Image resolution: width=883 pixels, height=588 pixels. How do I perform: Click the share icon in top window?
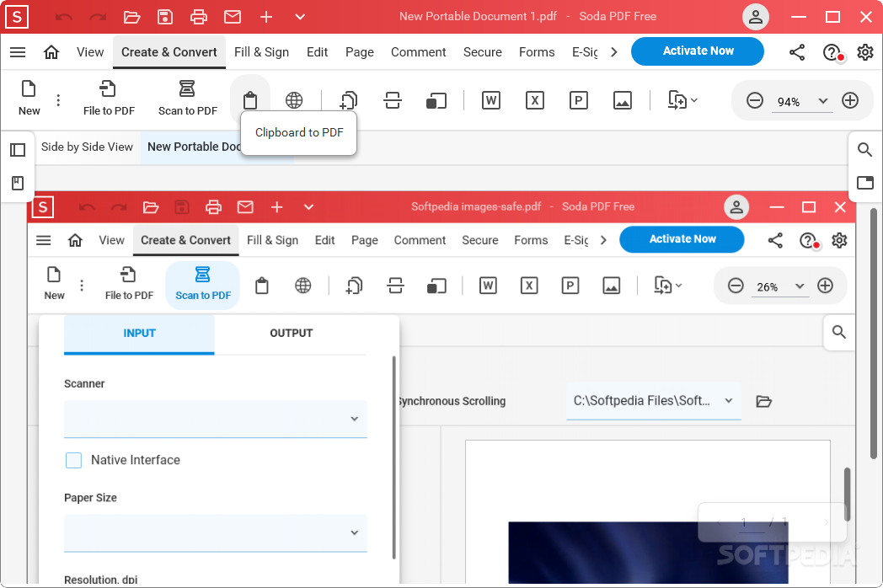(x=797, y=52)
